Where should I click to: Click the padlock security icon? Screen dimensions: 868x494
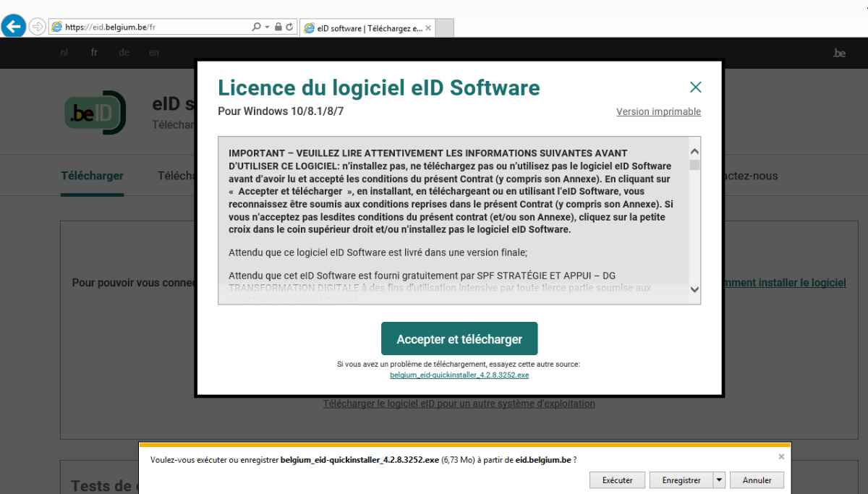278,27
